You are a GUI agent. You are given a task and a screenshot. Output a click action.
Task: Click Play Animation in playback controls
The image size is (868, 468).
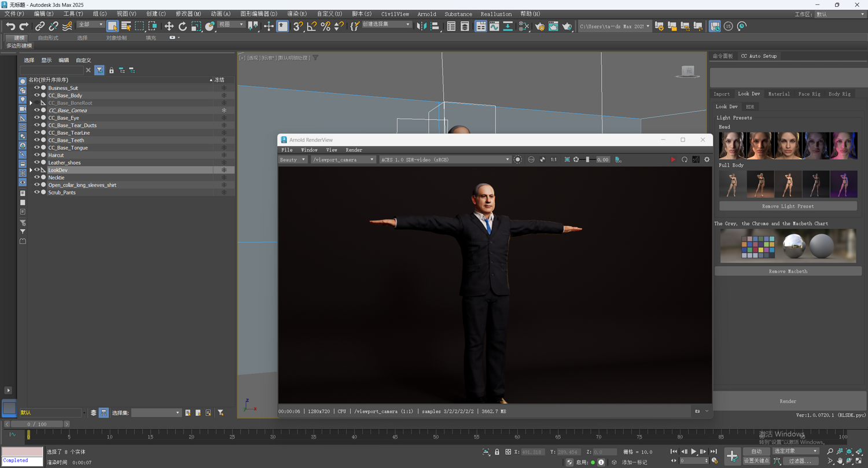693,452
